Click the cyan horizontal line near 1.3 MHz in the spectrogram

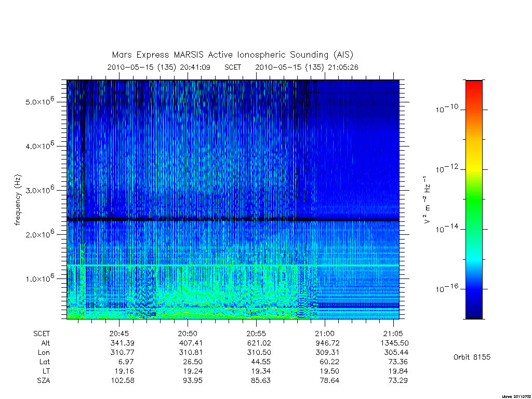233,265
